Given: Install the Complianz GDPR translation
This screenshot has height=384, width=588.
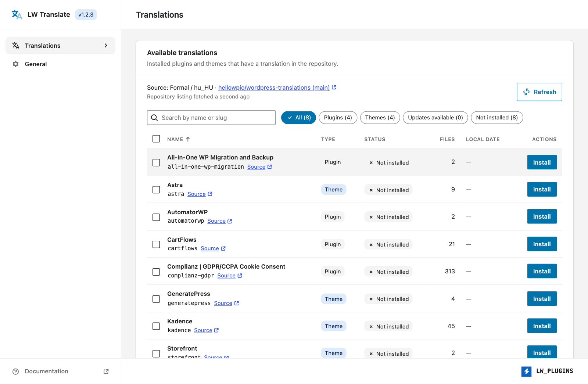Looking at the screenshot, I should point(542,271).
